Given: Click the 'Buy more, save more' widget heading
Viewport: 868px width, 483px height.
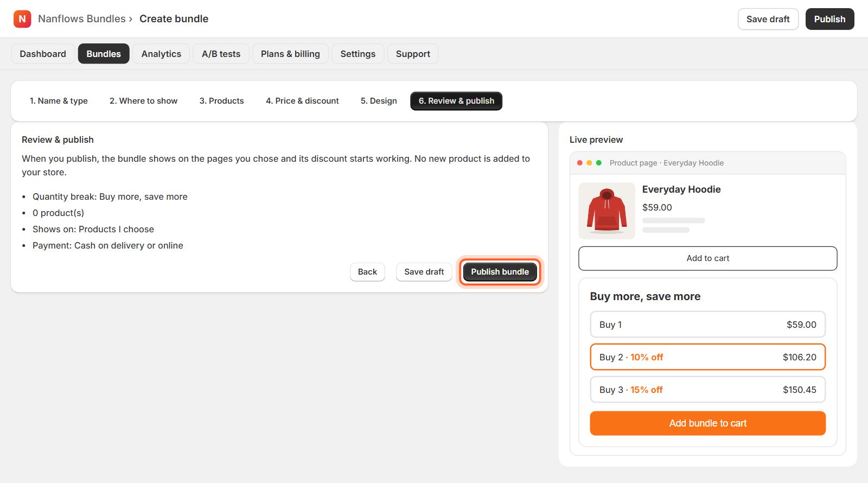Looking at the screenshot, I should pyautogui.click(x=645, y=296).
